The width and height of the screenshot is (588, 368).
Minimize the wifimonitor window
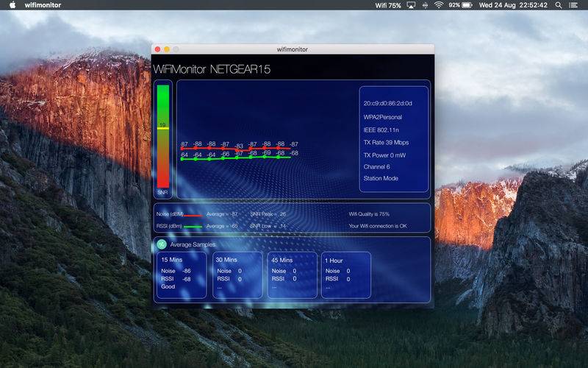(x=167, y=49)
